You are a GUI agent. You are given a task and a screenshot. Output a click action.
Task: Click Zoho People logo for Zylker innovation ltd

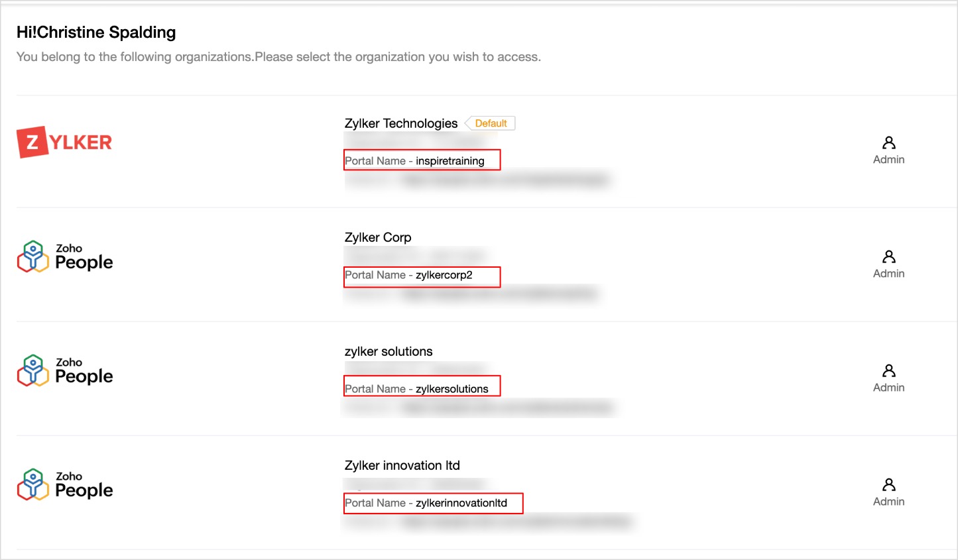point(65,485)
